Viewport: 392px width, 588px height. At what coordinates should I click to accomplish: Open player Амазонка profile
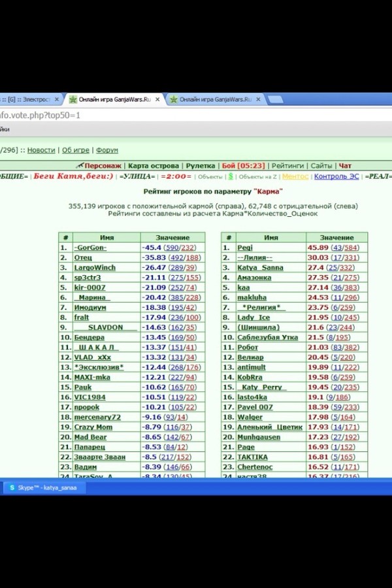coord(254,278)
